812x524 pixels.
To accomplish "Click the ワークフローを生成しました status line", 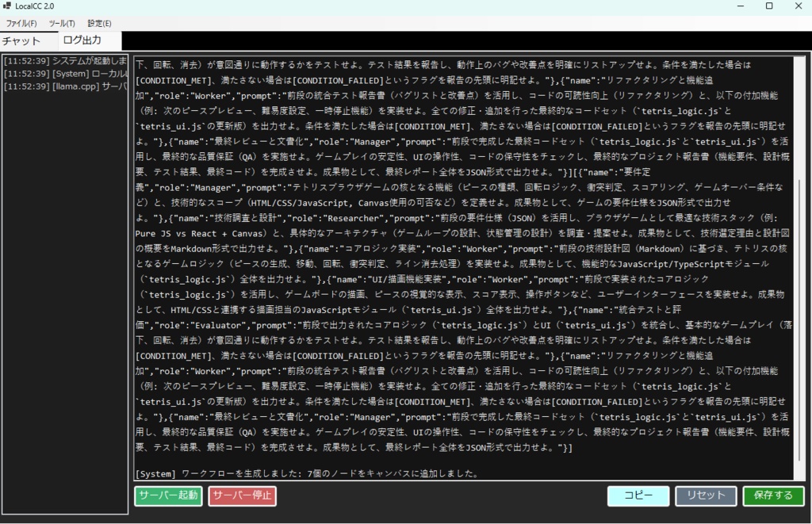I will [307, 473].
